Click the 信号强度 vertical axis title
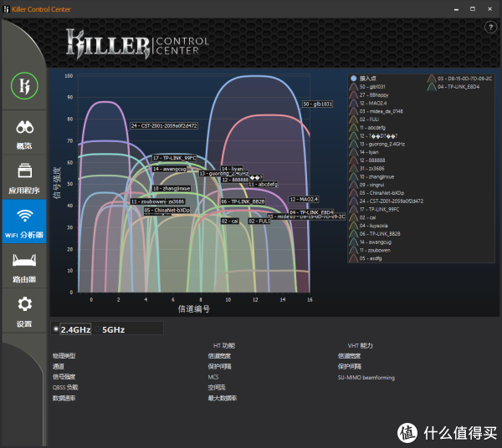 pos(57,182)
